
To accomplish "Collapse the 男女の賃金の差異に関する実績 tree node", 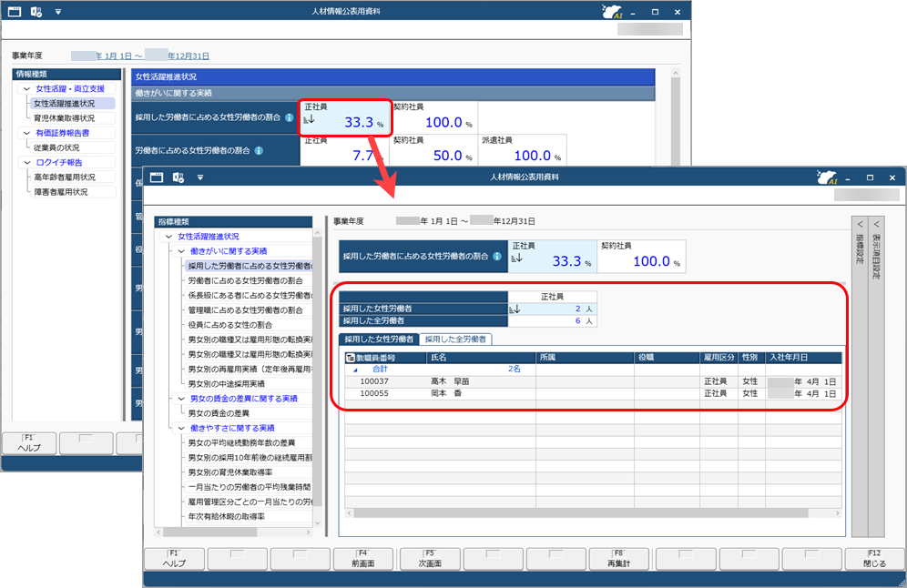I will pyautogui.click(x=181, y=399).
